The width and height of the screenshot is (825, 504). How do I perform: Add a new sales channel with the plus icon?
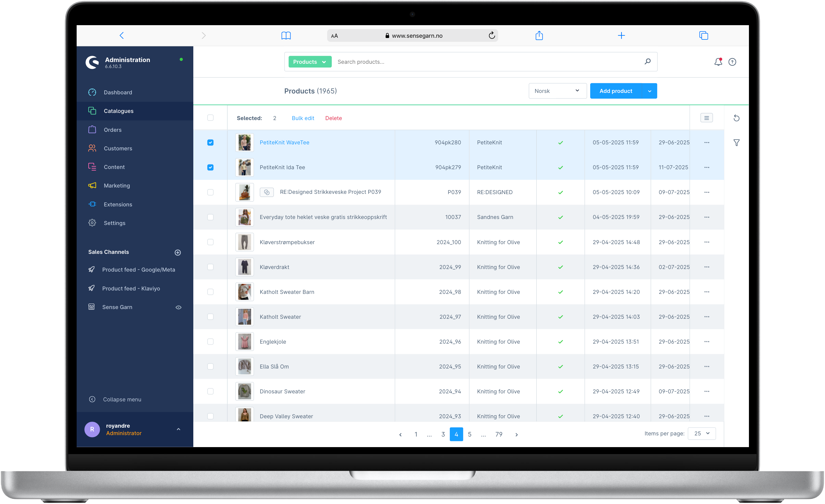[178, 252]
